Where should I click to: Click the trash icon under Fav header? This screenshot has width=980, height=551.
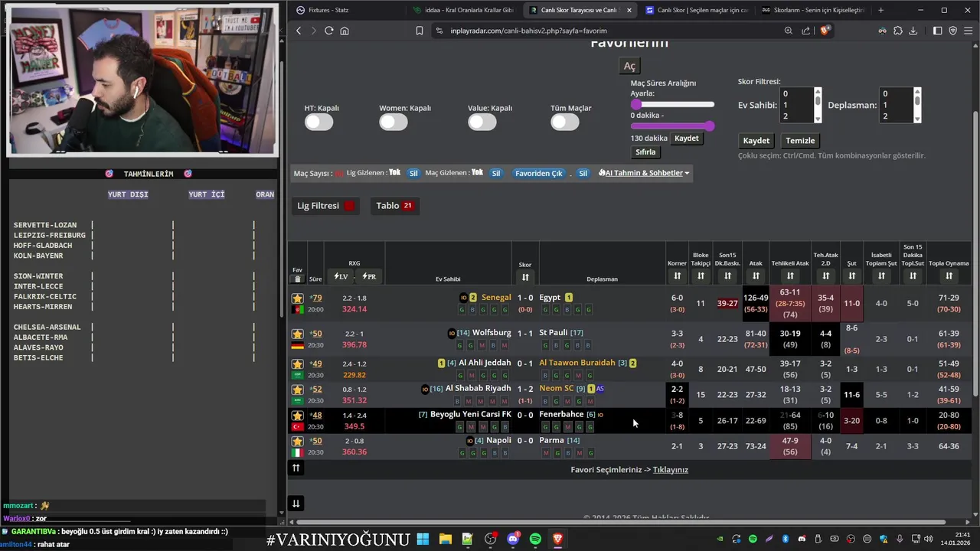point(298,279)
